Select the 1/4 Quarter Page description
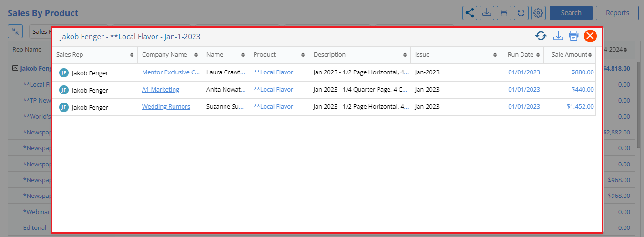The height and width of the screenshot is (237, 644). click(x=361, y=90)
